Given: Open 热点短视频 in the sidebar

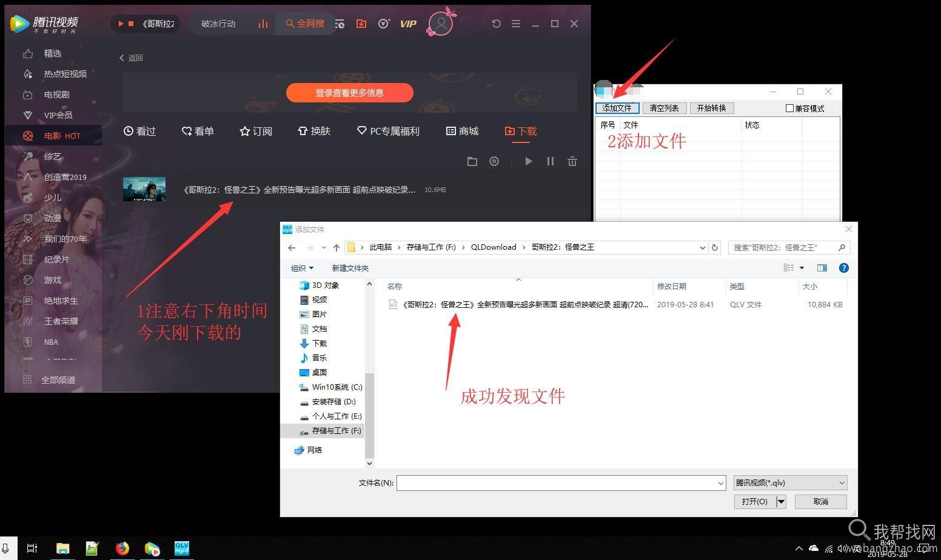Looking at the screenshot, I should (65, 74).
